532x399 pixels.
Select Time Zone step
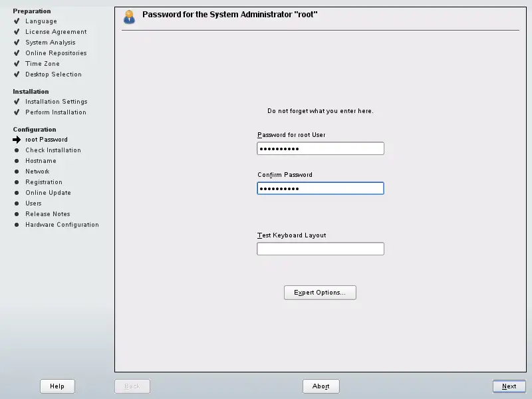pyautogui.click(x=43, y=63)
